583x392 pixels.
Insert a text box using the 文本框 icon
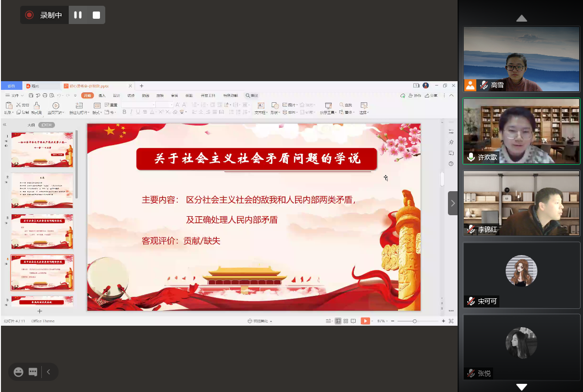tap(261, 105)
